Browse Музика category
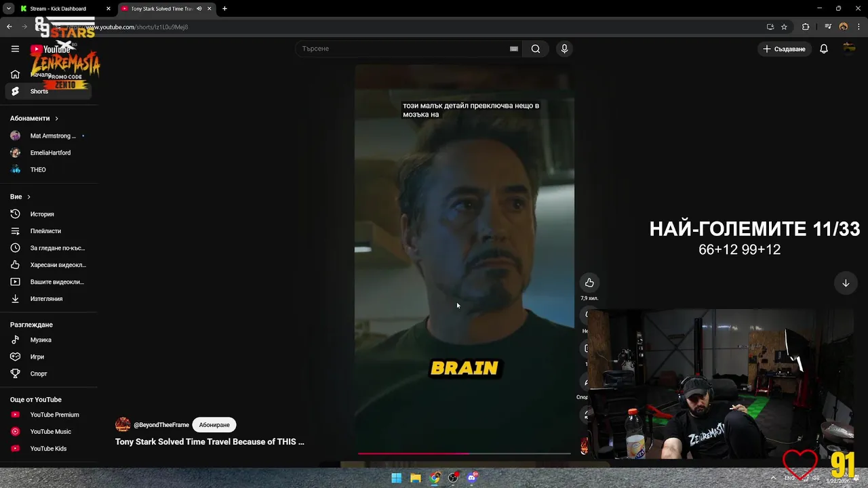The width and height of the screenshot is (868, 488). [x=48, y=340]
